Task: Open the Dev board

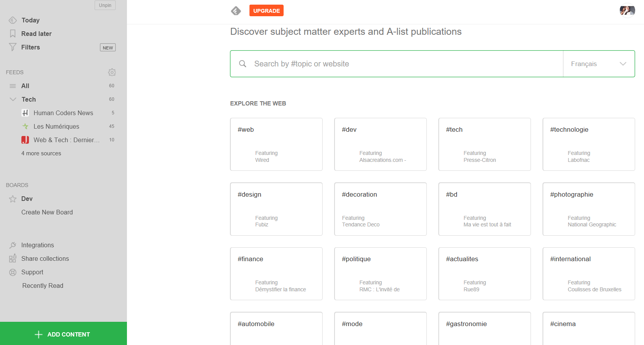Action: tap(27, 199)
